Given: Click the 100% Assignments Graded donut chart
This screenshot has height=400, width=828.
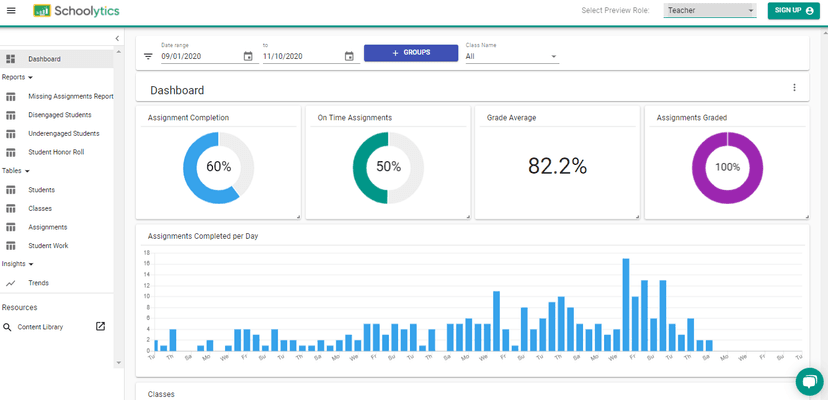Looking at the screenshot, I should [x=728, y=168].
